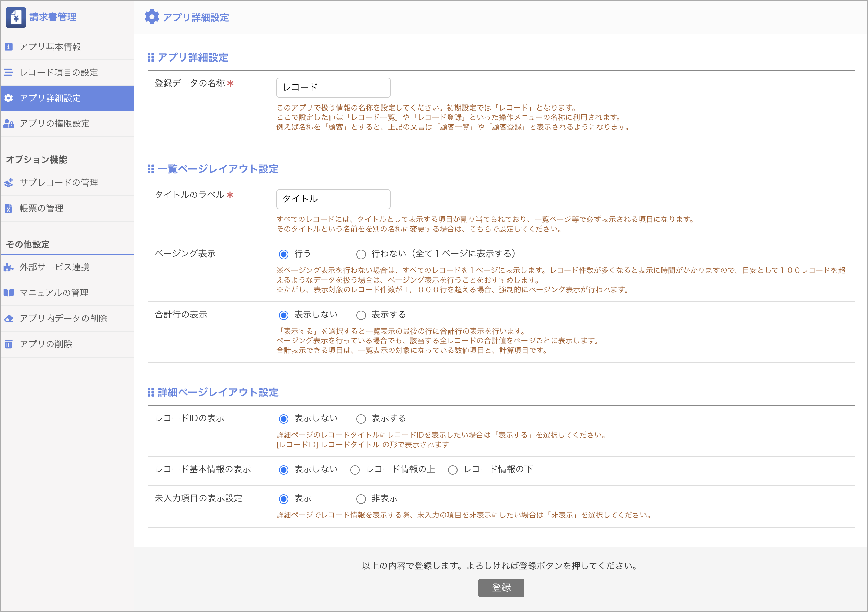This screenshot has width=868, height=612.
Task: Open アプリの権限設定 menu item
Action: [x=67, y=124]
